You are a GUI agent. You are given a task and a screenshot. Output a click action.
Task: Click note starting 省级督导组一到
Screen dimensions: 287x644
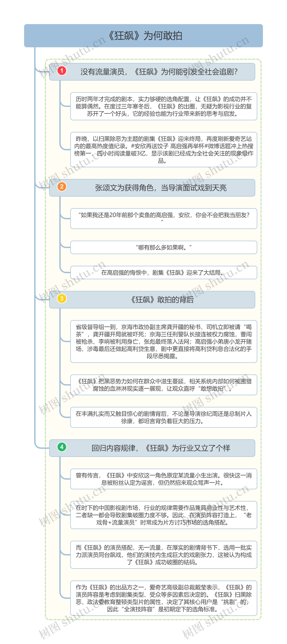(x=164, y=342)
